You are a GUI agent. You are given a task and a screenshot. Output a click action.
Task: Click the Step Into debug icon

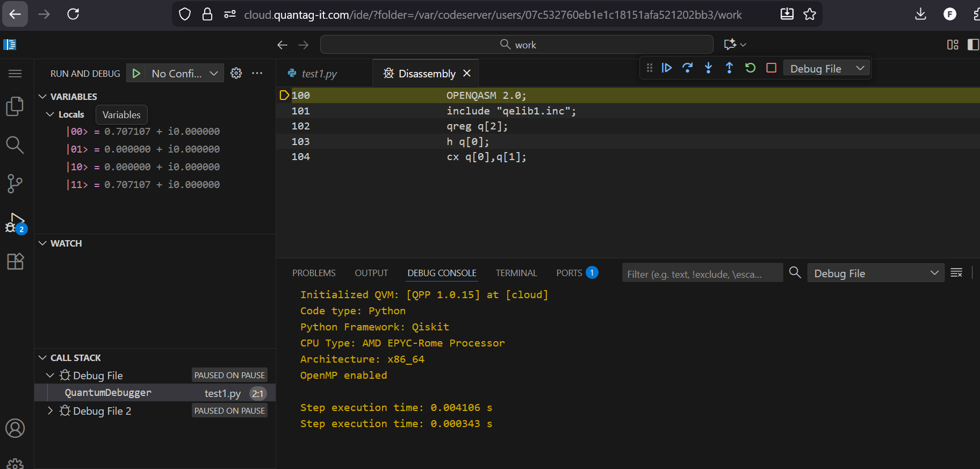point(708,68)
